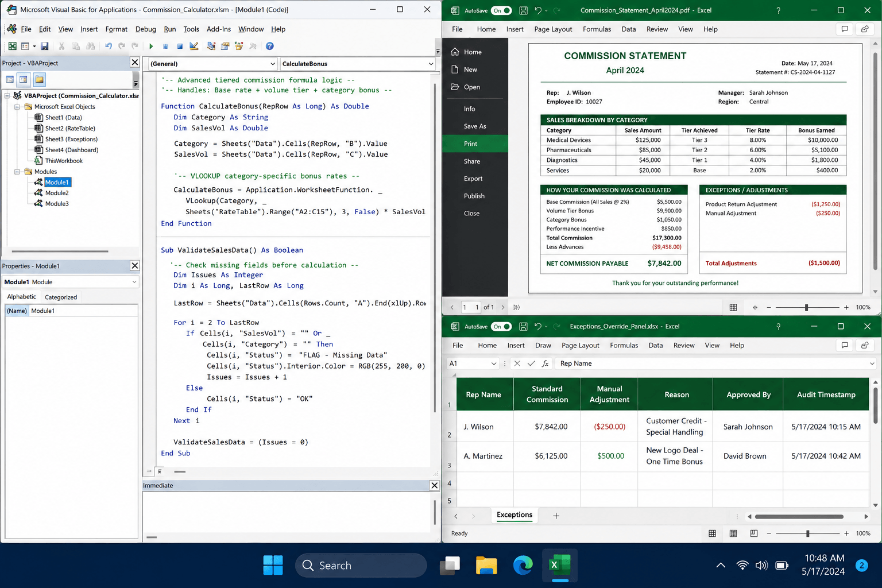Switch to Categorized tab in Properties
The height and width of the screenshot is (588, 882).
(61, 297)
